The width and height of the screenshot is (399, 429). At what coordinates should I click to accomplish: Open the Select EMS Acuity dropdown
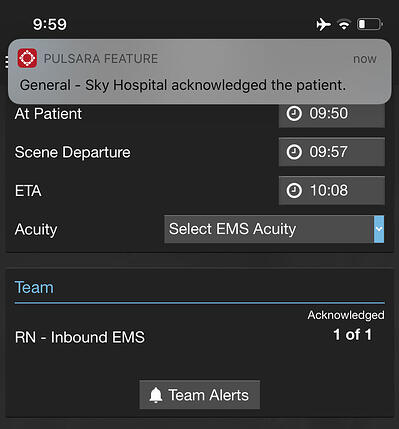coord(274,229)
